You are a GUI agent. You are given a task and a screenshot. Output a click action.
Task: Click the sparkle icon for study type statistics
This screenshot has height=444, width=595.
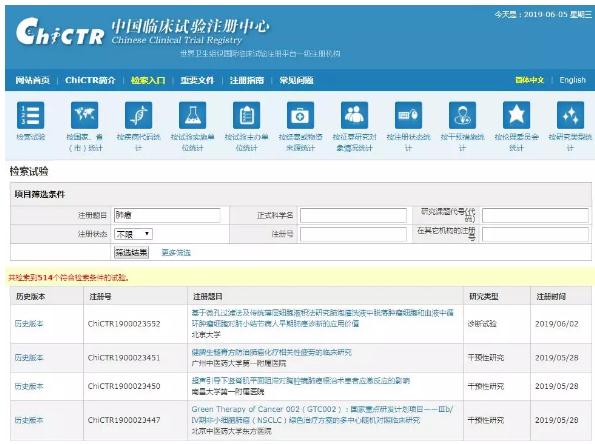click(x=570, y=115)
